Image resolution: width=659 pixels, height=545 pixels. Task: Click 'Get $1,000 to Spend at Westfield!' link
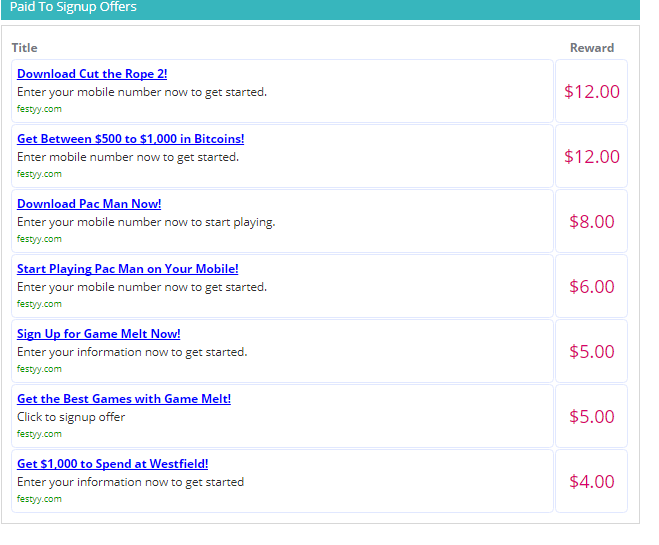112,464
